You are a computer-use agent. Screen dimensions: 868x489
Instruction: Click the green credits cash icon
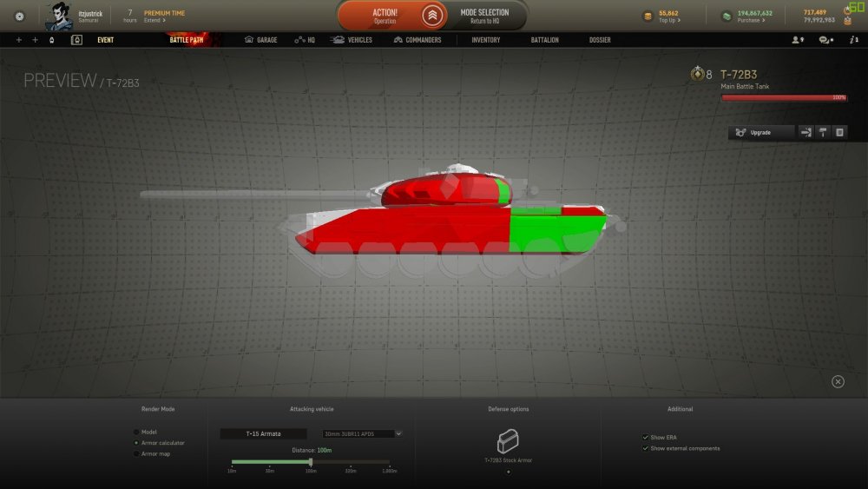pos(727,16)
